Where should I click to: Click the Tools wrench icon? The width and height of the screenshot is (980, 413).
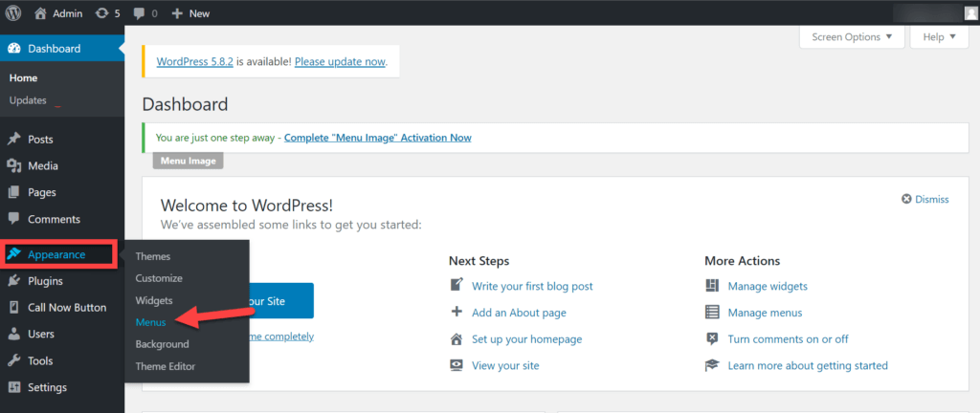13,360
